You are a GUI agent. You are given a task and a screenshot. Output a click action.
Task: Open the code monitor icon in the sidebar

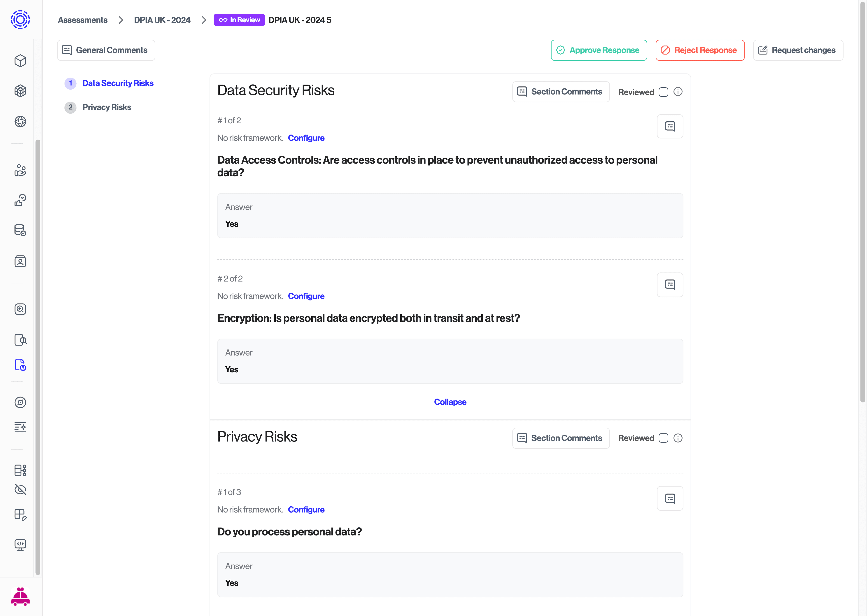coord(20,545)
